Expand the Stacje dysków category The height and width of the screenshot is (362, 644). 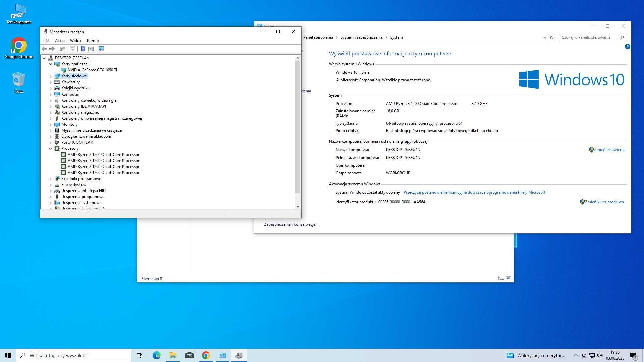(51, 185)
